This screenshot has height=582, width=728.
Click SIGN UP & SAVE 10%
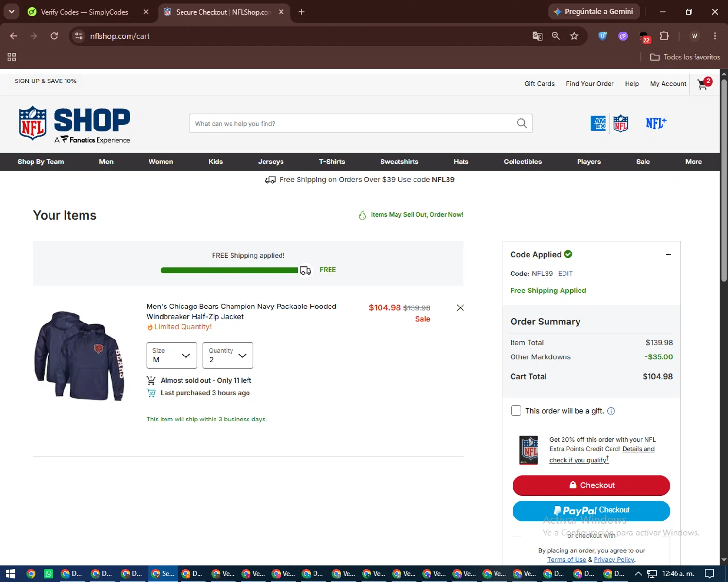(46, 81)
